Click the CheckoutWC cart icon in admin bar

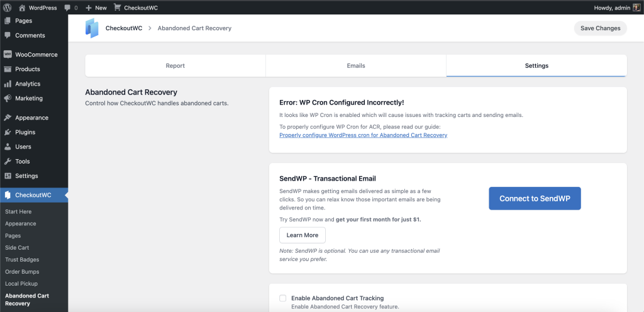click(x=117, y=8)
